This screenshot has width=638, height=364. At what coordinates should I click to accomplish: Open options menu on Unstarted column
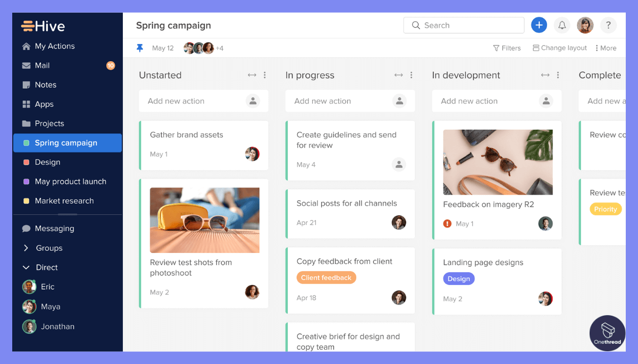(x=265, y=75)
